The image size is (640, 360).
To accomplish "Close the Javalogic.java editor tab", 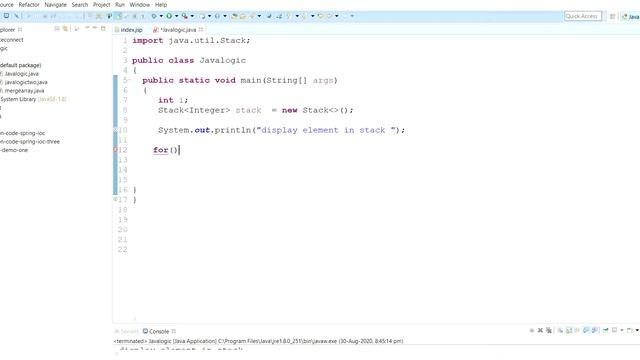I will 201,29.
